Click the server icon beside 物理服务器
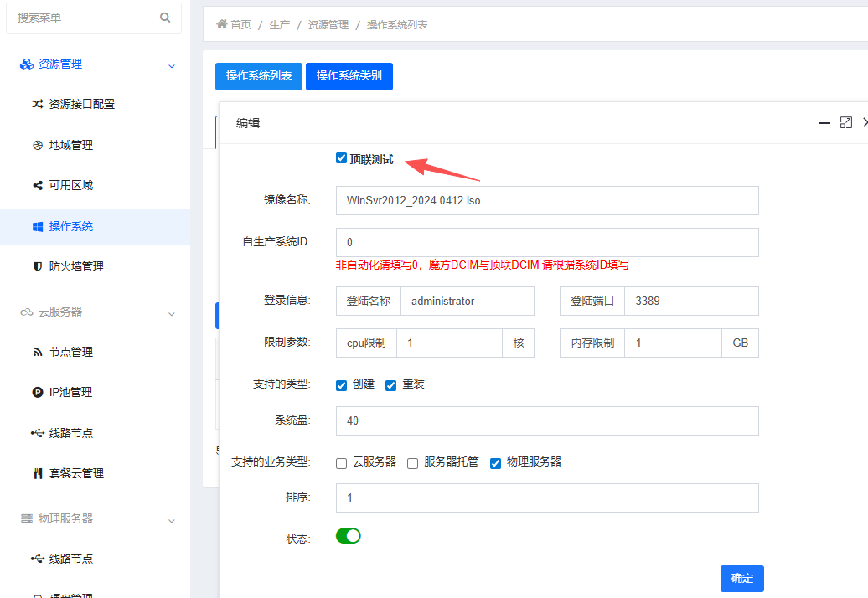 (27, 518)
